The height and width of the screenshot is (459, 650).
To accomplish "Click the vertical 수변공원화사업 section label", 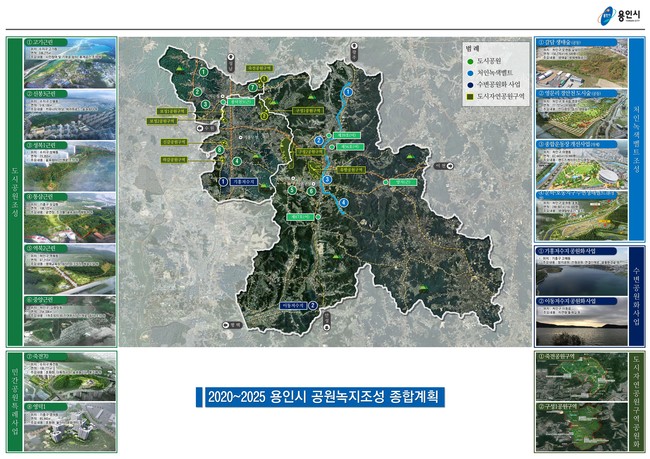I will (x=637, y=296).
